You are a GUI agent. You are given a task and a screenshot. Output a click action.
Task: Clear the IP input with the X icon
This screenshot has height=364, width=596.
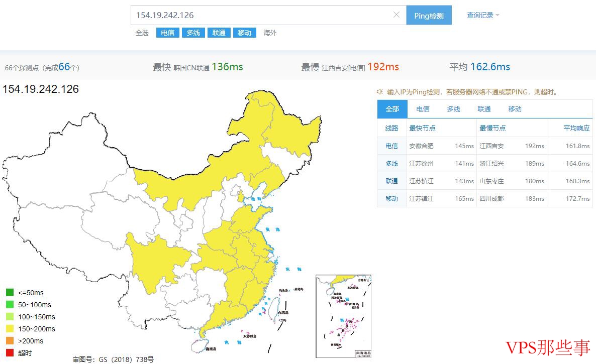pos(396,15)
